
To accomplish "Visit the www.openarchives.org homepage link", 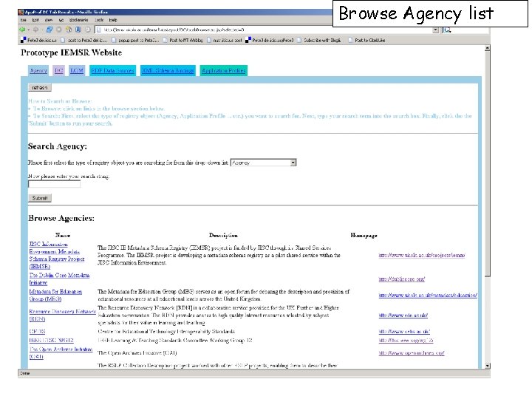I will click(412, 353).
